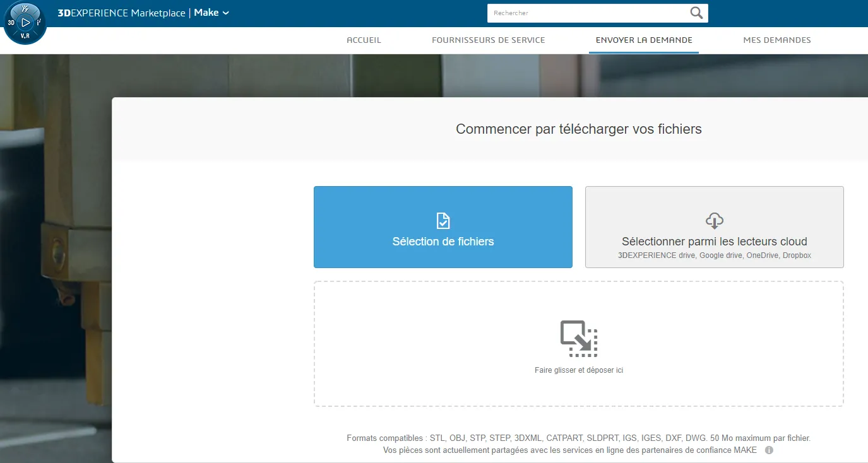Select the 3D quadrant of the compass

point(11,23)
